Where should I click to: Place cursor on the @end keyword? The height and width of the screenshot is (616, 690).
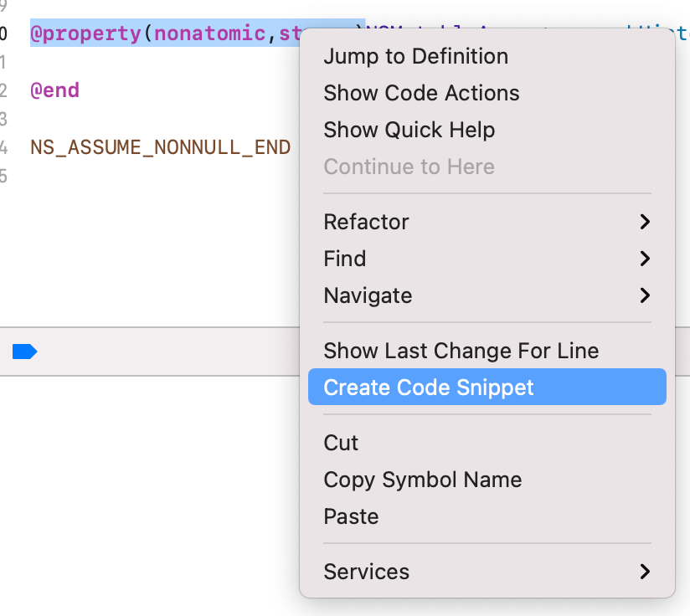tap(54, 90)
